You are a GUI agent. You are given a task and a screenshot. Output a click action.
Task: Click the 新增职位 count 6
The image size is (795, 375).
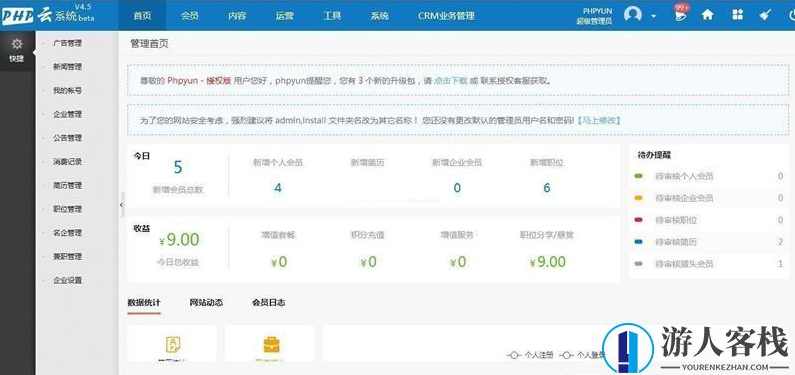coord(547,188)
